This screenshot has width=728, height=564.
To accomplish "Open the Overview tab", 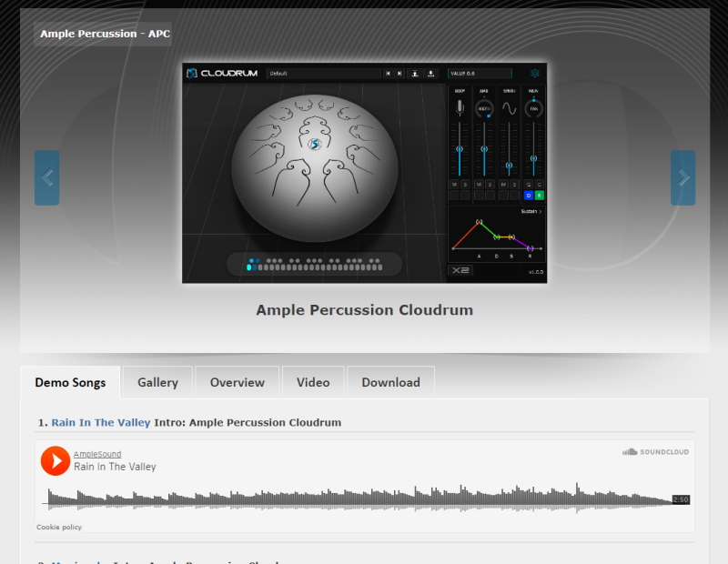I will click(238, 382).
